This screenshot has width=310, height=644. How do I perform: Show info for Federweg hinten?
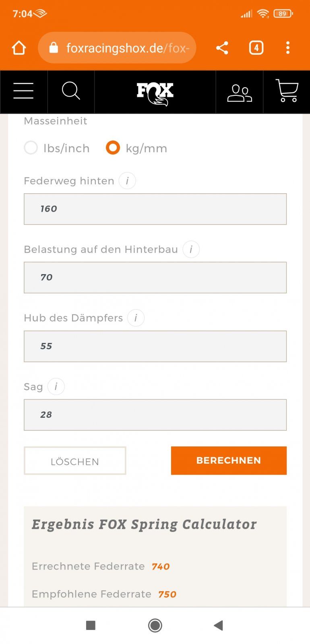coord(127,181)
